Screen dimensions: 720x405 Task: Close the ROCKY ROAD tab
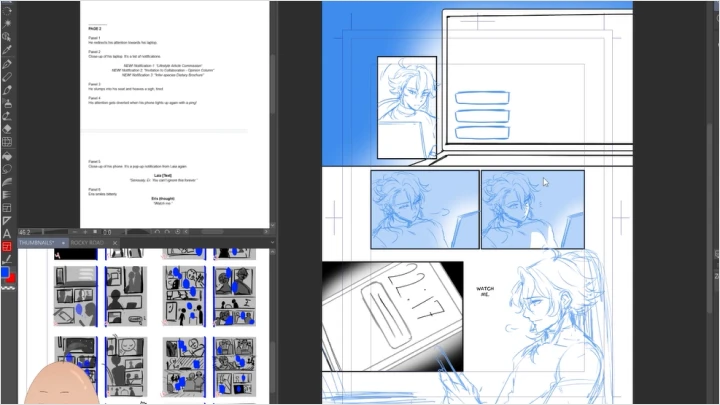tap(115, 242)
